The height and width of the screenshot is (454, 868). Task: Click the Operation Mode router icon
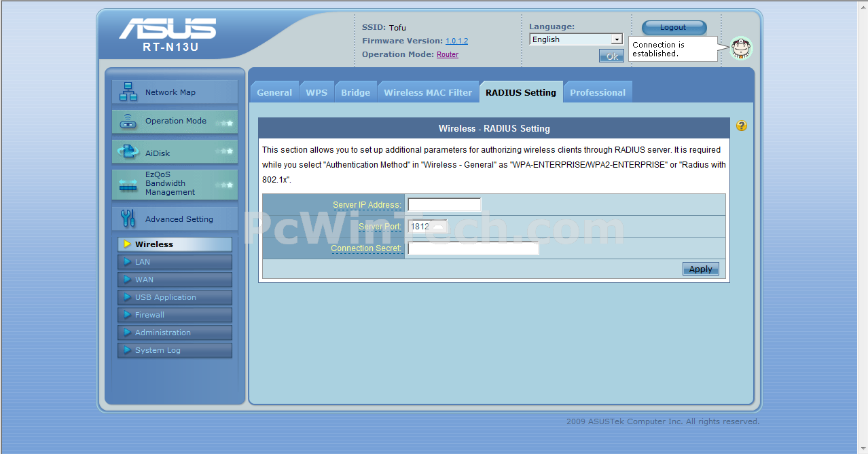[128, 121]
